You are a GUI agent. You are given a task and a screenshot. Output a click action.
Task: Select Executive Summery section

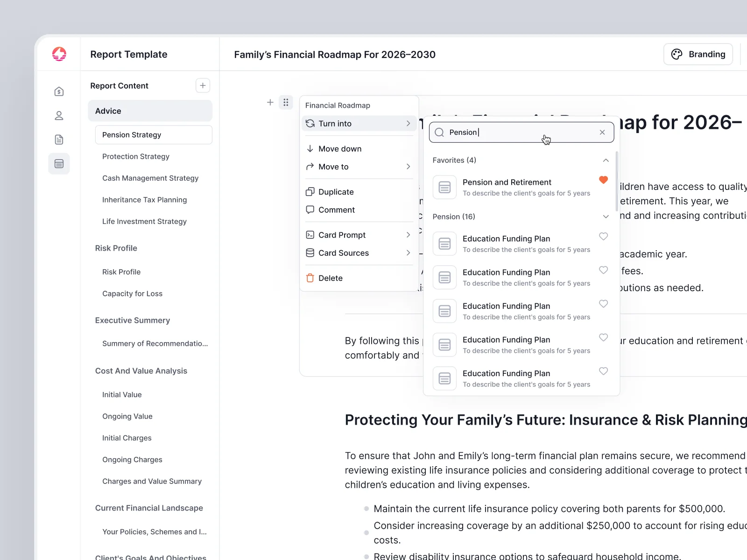pyautogui.click(x=133, y=321)
